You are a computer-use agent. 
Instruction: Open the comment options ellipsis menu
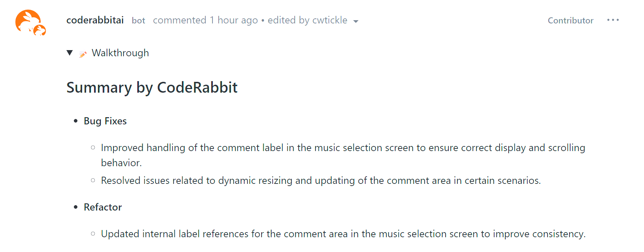pos(613,20)
